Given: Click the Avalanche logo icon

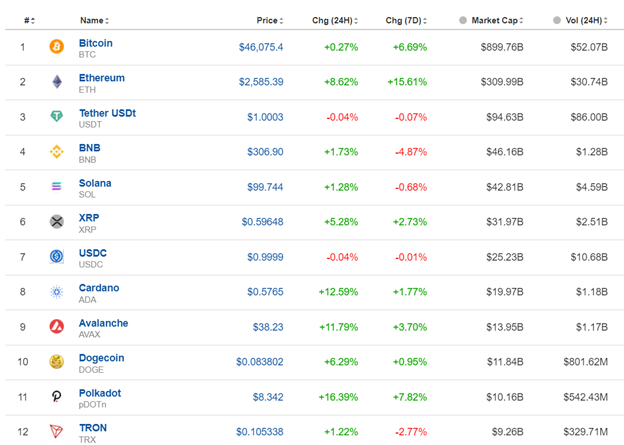Looking at the screenshot, I should 57,326.
